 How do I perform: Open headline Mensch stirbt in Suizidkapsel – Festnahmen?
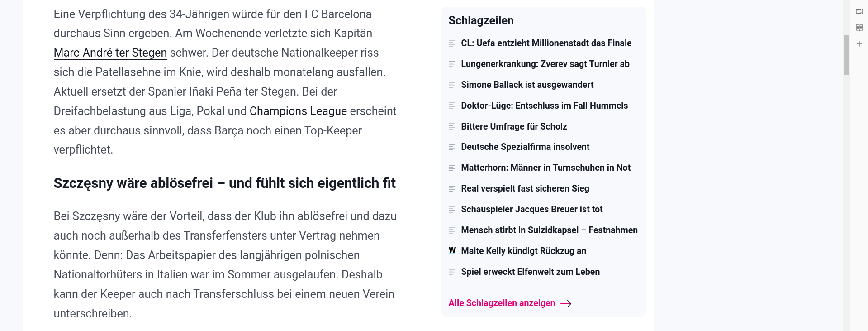(x=549, y=230)
